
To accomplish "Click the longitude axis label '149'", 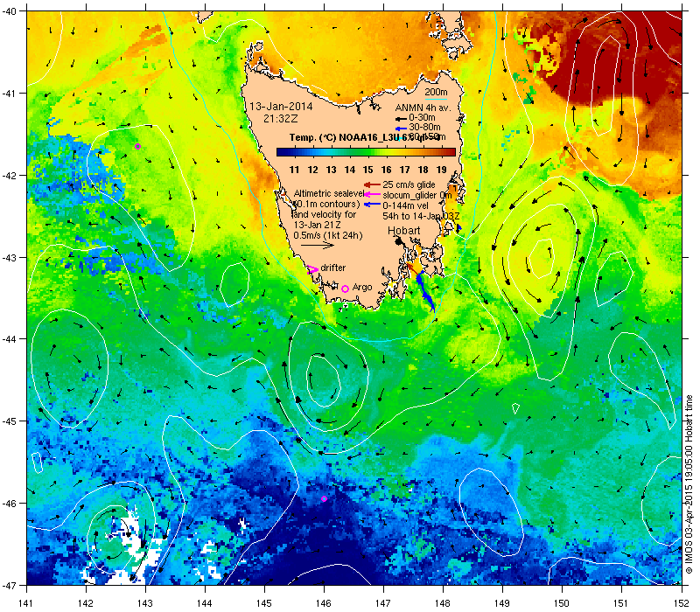I will pos(502,603).
